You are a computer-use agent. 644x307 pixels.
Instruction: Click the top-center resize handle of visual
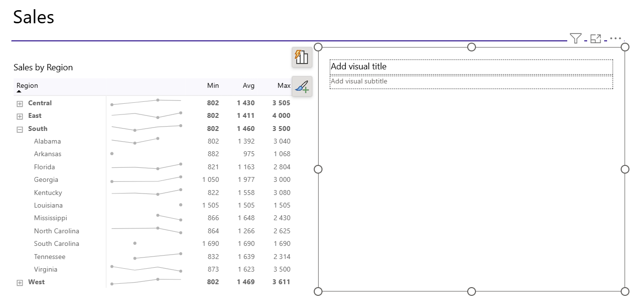(471, 47)
